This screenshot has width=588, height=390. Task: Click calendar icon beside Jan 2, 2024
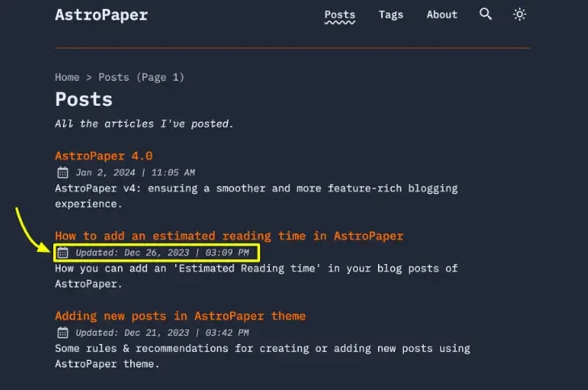point(63,173)
